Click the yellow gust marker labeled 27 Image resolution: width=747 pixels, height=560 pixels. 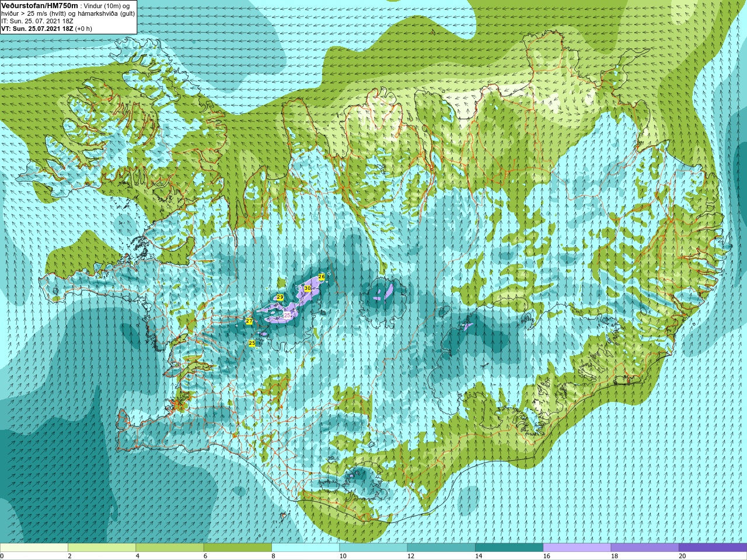(249, 321)
